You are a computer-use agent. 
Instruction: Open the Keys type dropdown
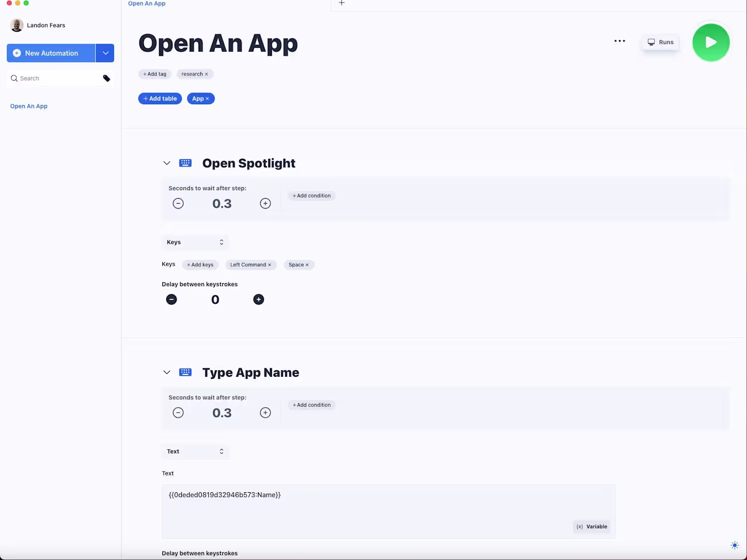click(x=195, y=242)
